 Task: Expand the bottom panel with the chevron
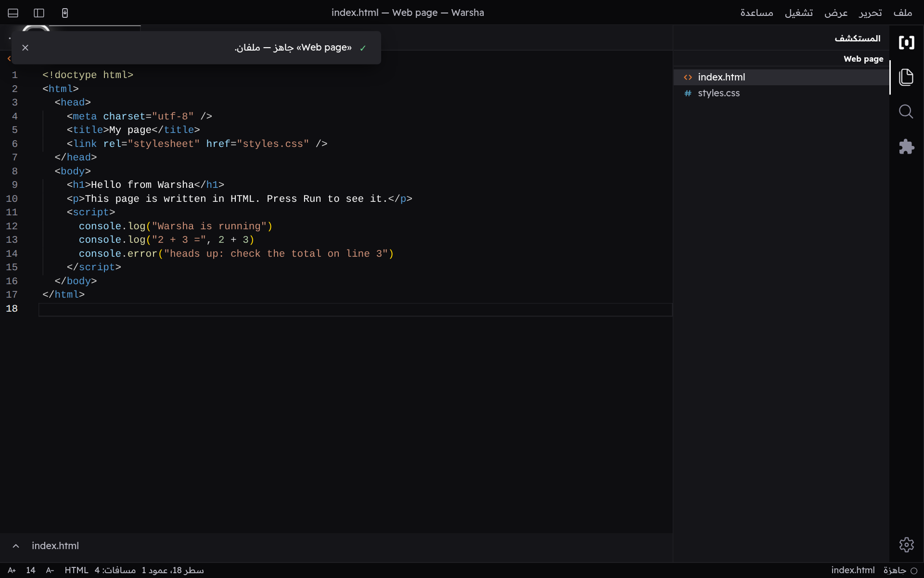16,546
